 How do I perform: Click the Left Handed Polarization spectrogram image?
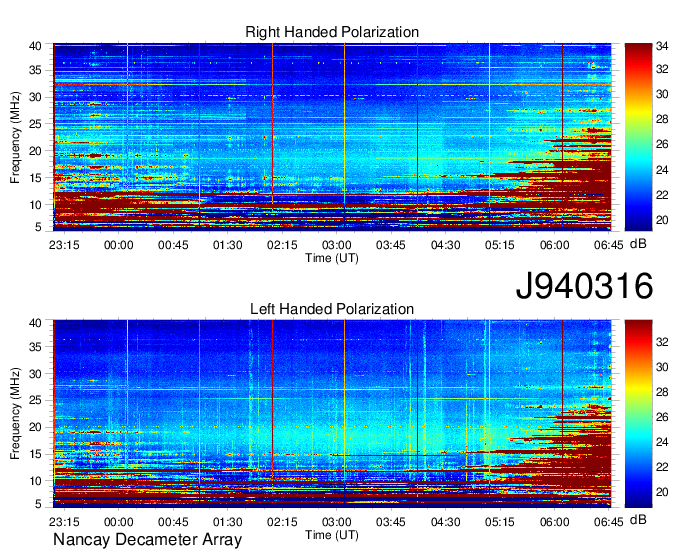tap(332, 413)
